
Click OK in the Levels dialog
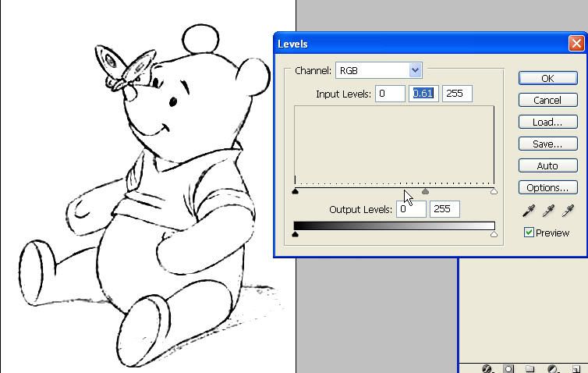[548, 78]
